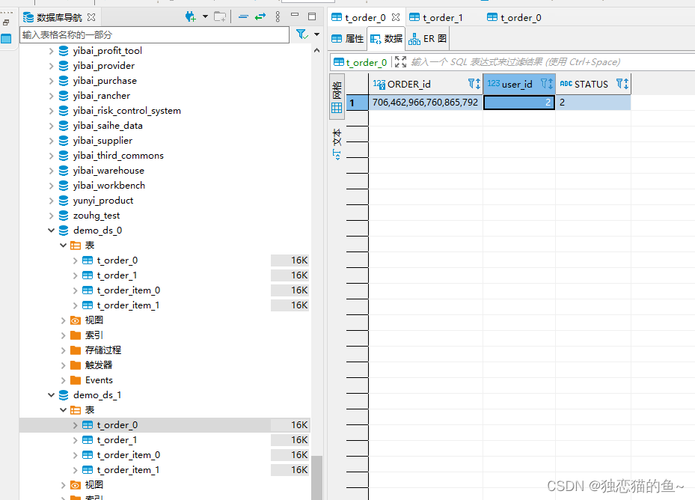Click the navigator filter funnel icon

point(301,34)
